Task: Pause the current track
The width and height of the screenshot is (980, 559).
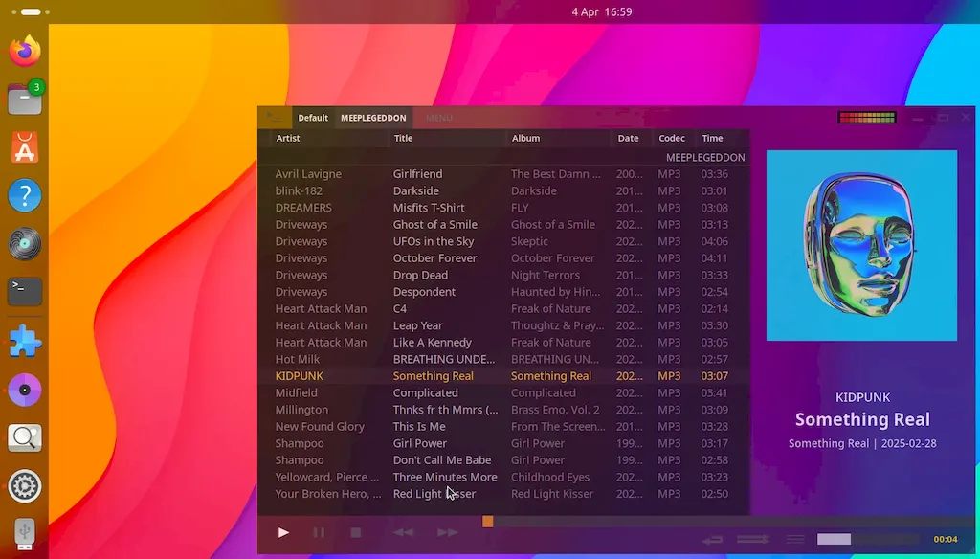Action: pyautogui.click(x=319, y=533)
